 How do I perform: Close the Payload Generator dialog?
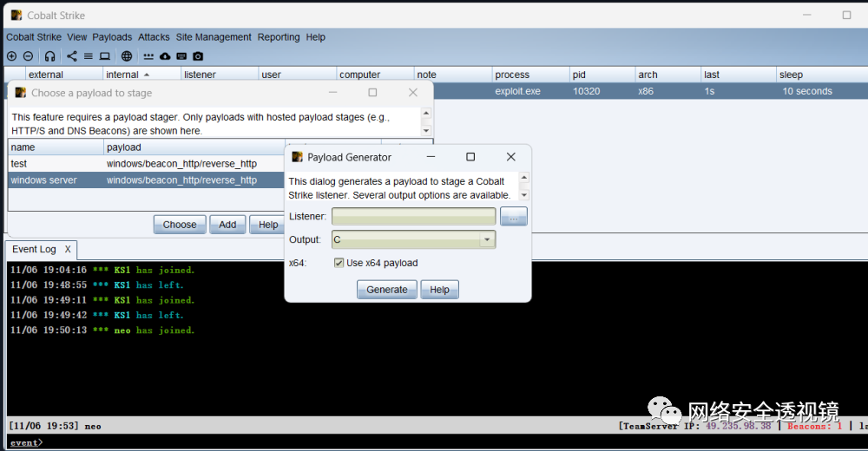click(511, 157)
